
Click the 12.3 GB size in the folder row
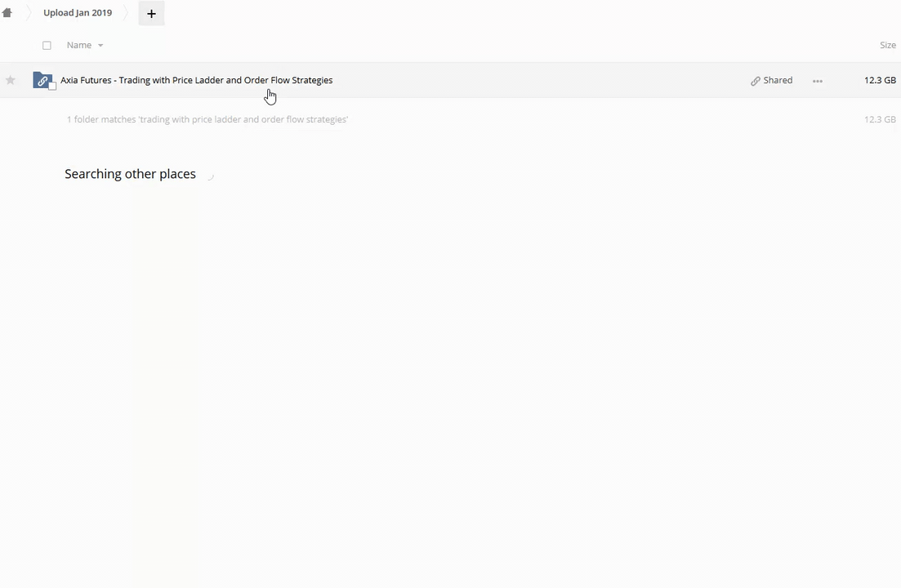pos(880,80)
